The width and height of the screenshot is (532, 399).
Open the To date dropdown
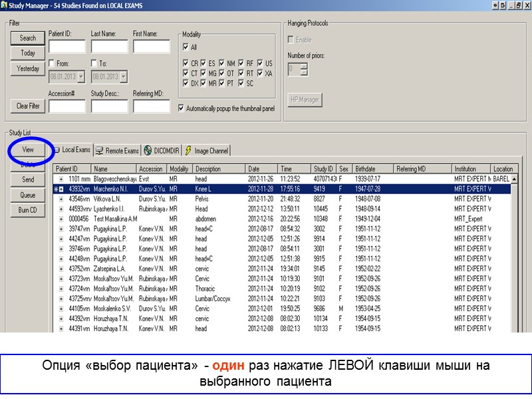point(124,76)
